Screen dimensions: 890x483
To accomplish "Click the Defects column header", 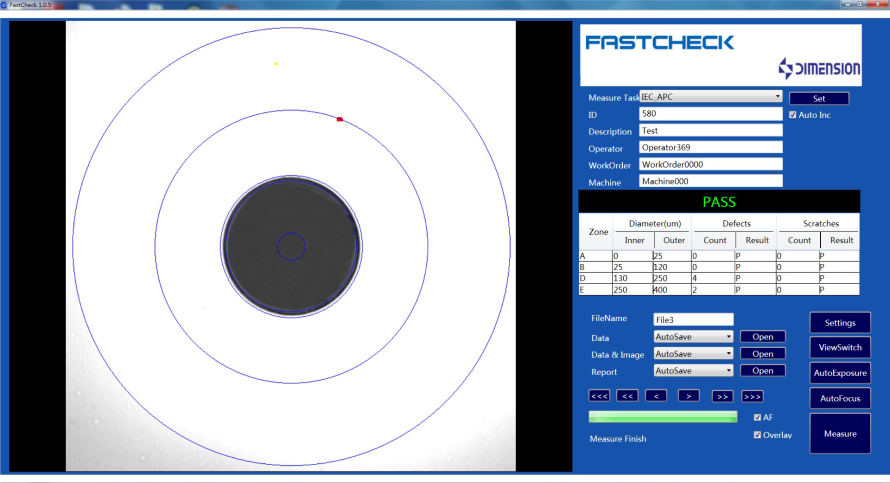I will pos(736,223).
